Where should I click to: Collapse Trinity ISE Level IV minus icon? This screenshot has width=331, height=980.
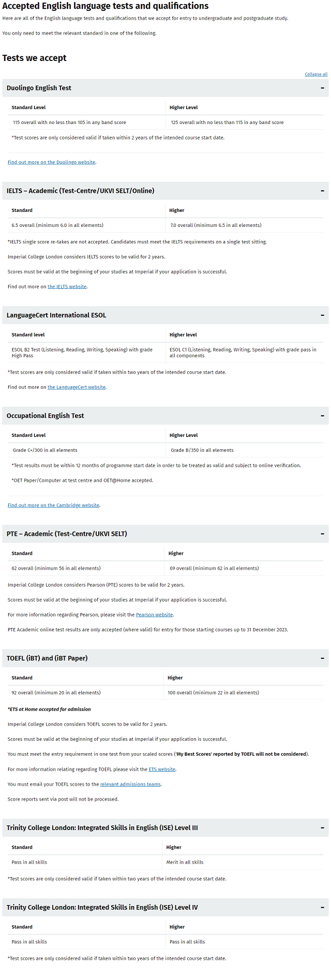coord(322,908)
